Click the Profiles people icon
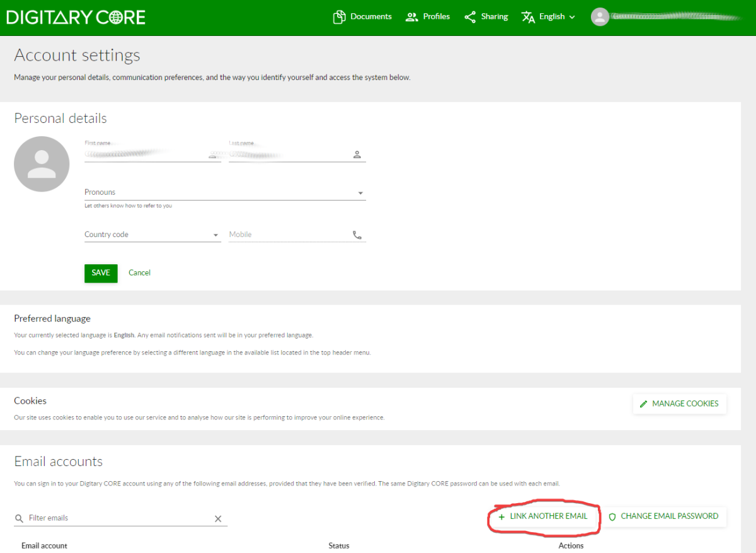This screenshot has height=553, width=756. pyautogui.click(x=412, y=17)
